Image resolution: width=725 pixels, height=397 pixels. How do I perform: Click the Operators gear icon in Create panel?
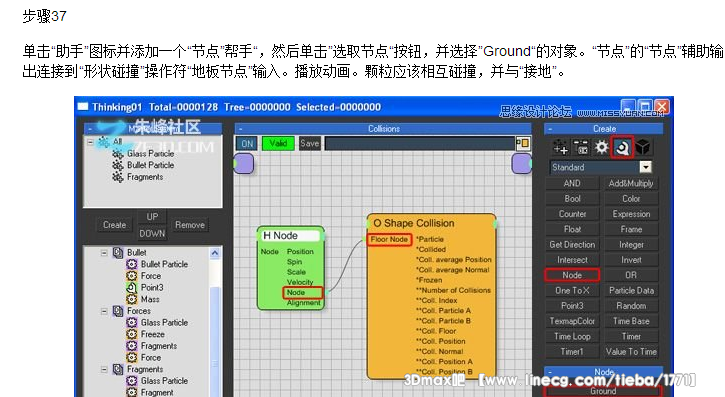point(602,147)
